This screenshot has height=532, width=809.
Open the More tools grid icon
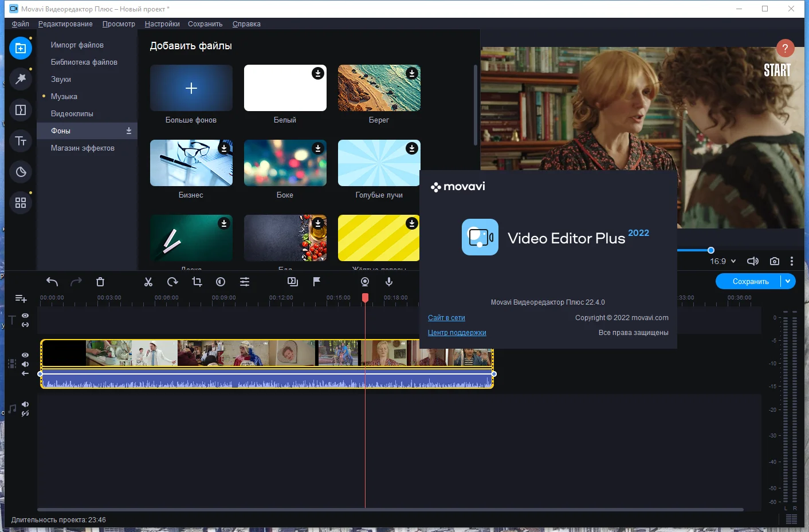point(21,203)
